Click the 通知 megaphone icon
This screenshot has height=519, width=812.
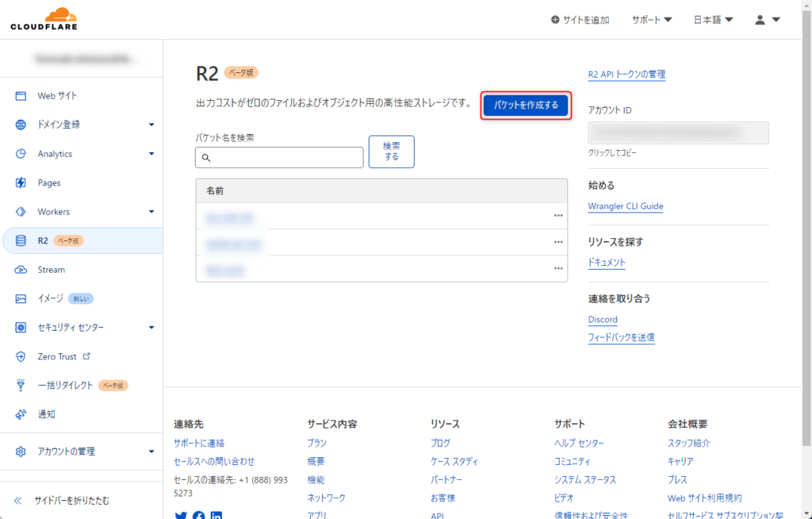coord(21,414)
